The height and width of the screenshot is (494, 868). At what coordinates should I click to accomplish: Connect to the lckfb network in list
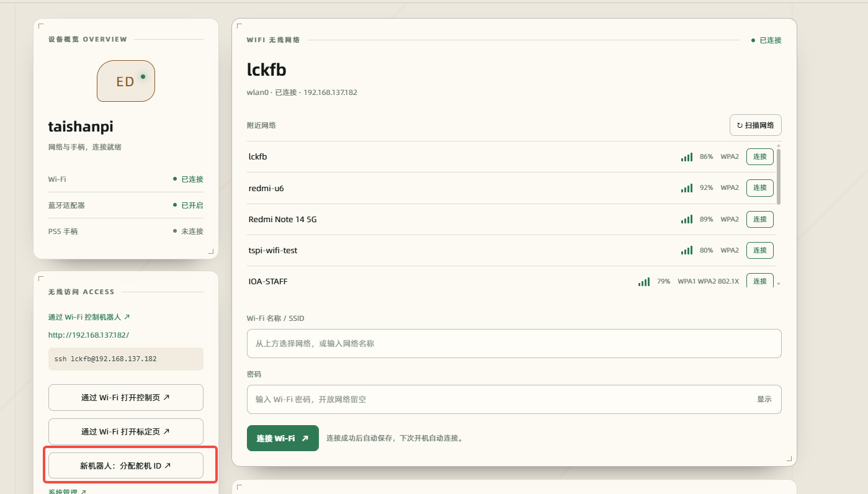point(760,157)
